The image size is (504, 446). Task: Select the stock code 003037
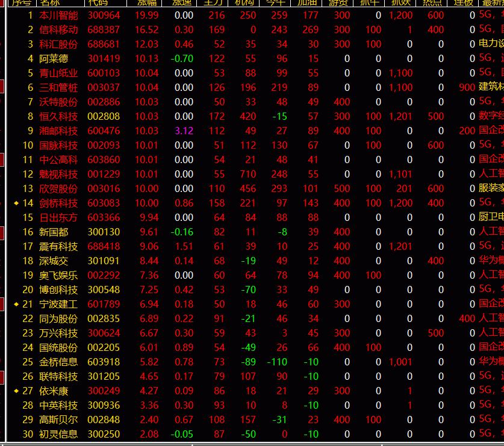[x=104, y=88]
